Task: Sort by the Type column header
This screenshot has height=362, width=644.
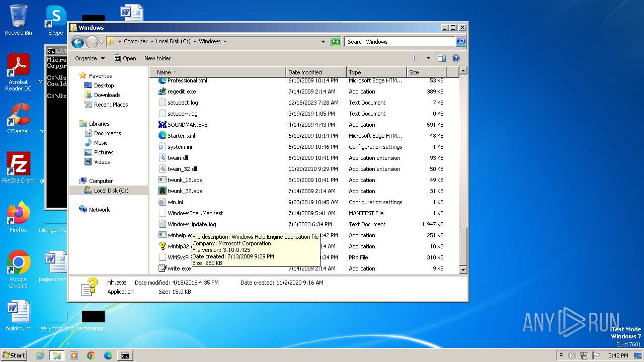Action: [x=376, y=72]
